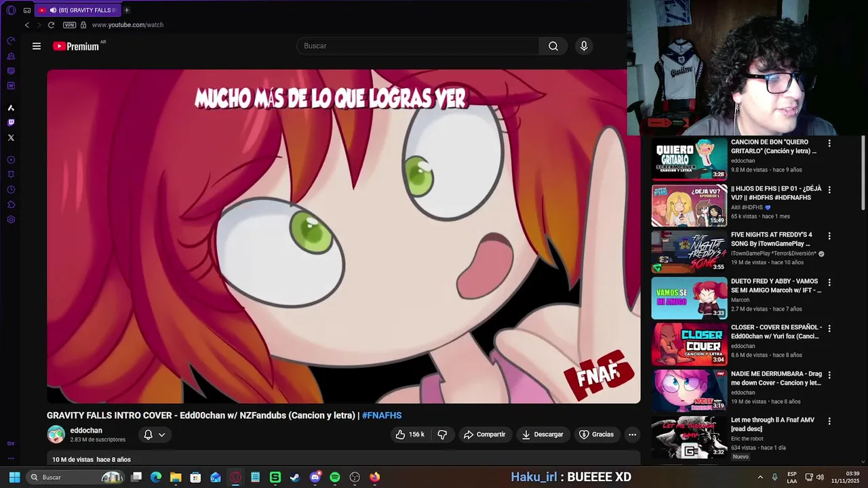The width and height of the screenshot is (868, 488).
Task: Click the Descargar download button
Action: coord(542,434)
